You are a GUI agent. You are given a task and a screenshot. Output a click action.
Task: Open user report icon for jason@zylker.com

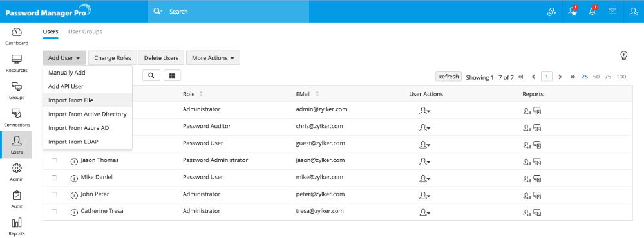tap(527, 161)
